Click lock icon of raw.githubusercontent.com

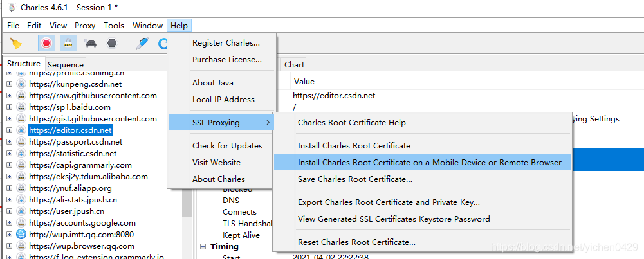click(21, 96)
